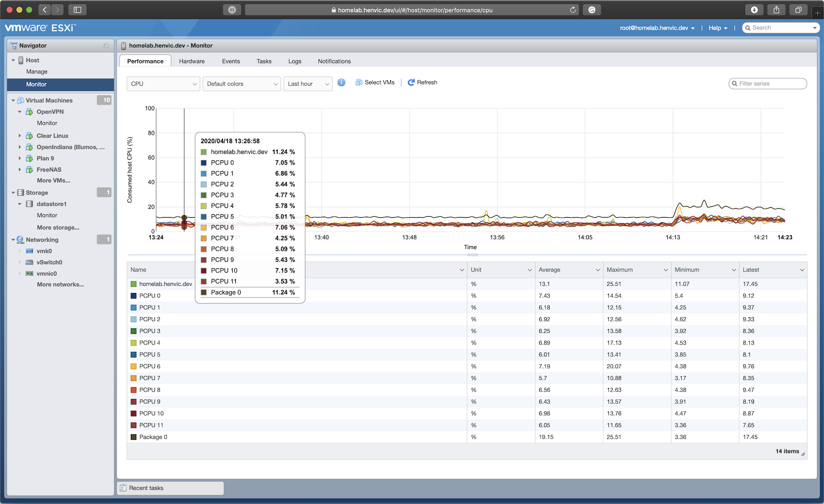Screen dimensions: 824x504
Task: Collapse the Host tree node
Action: 13,60
